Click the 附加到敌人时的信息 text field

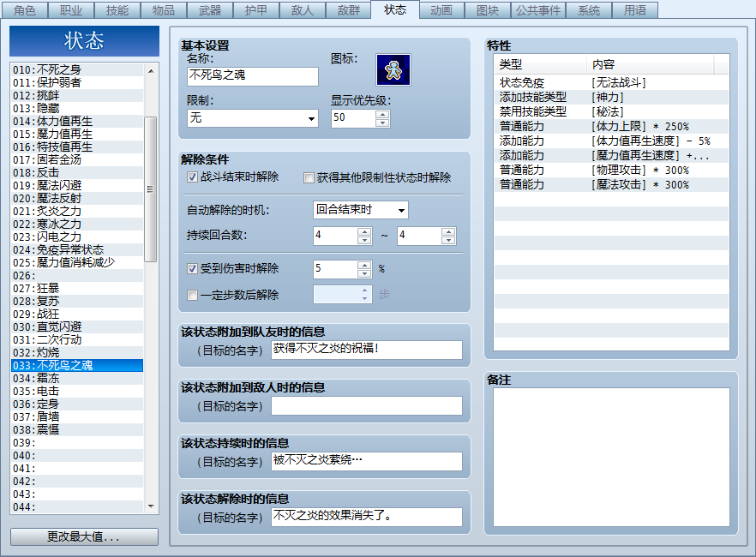pyautogui.click(x=367, y=405)
